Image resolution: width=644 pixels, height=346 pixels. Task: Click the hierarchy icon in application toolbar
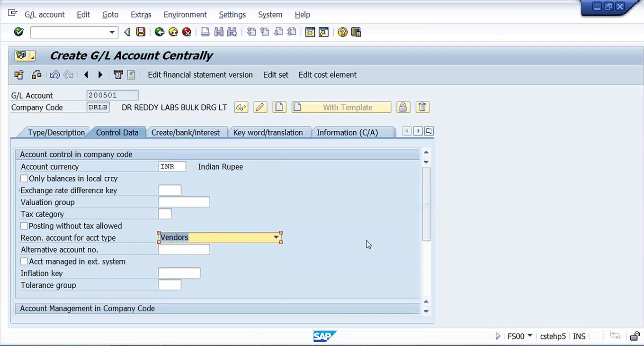(36, 74)
